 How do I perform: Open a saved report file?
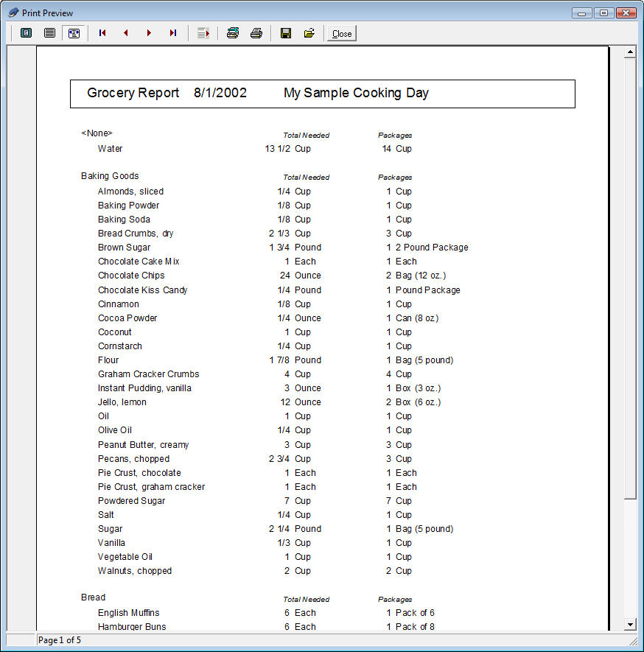[x=309, y=33]
